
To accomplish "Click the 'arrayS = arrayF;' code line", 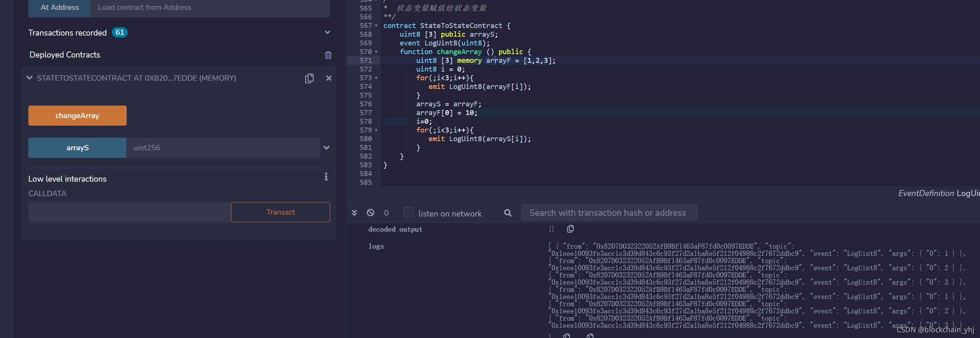I will (x=448, y=104).
